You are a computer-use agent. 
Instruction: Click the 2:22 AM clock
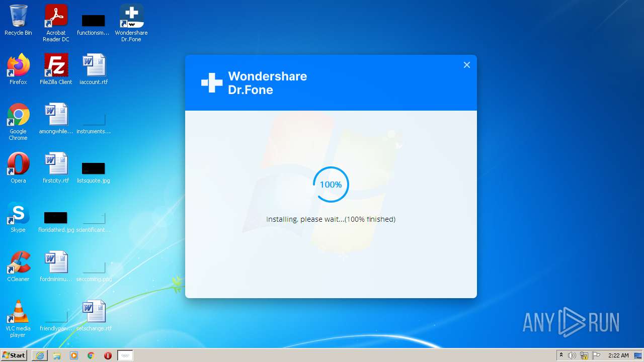[618, 355]
